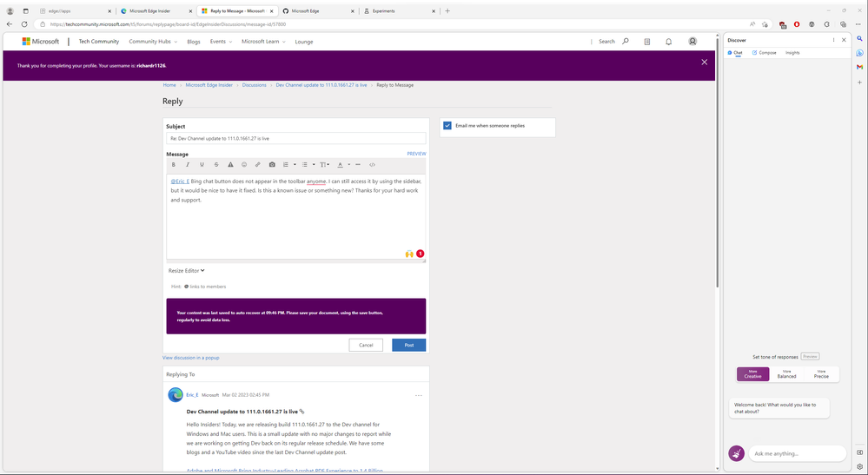Insert bulleted list in message

pyautogui.click(x=304, y=165)
